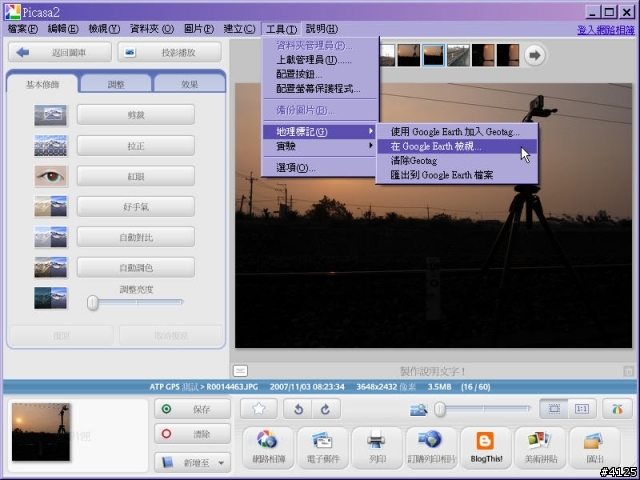Click the color histogram icon

pyautogui.click(x=617, y=409)
